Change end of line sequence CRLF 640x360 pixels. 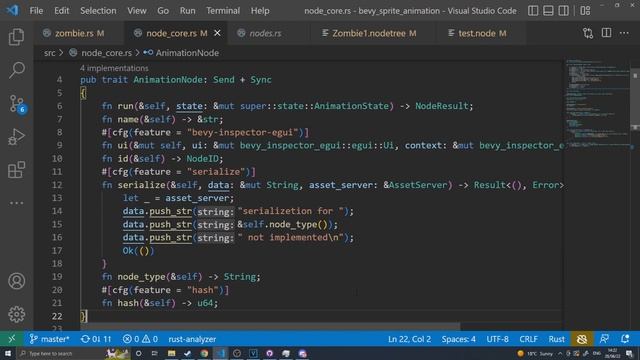[528, 339]
